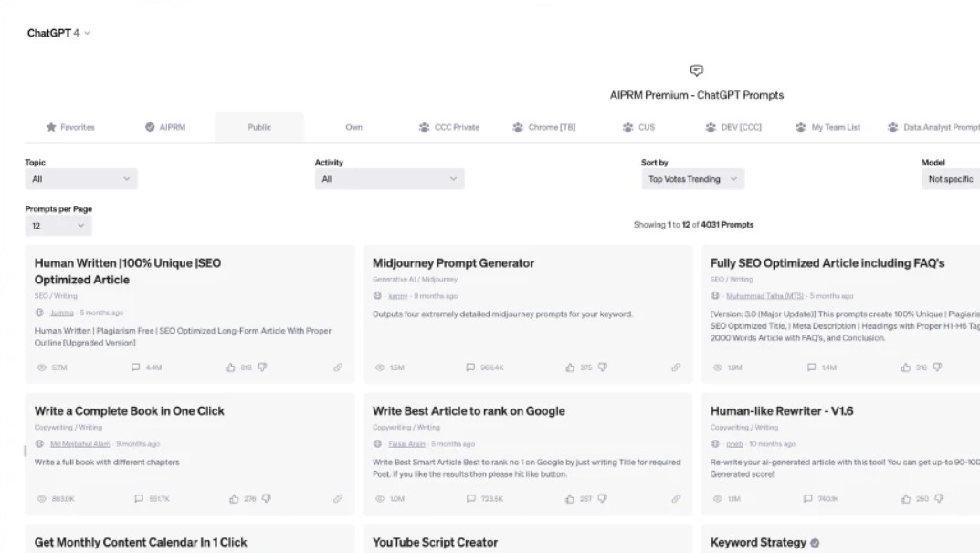Click thumbs down on Midjourney Prompt Generator
This screenshot has width=980, height=553.
click(x=602, y=367)
